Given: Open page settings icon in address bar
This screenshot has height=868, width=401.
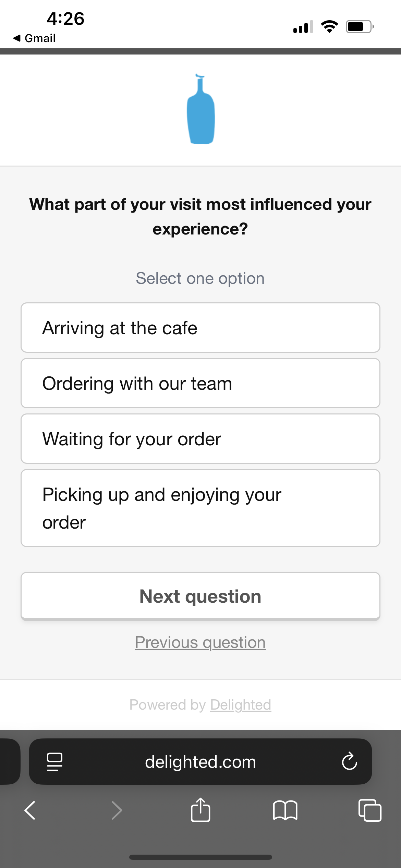Looking at the screenshot, I should (54, 762).
